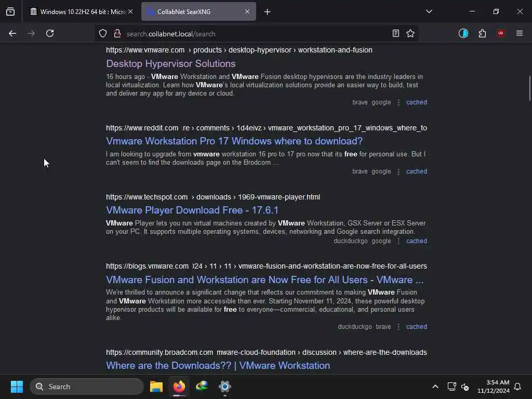Open the Dark Reader extension icon
The height and width of the screenshot is (399, 532).
point(463,33)
